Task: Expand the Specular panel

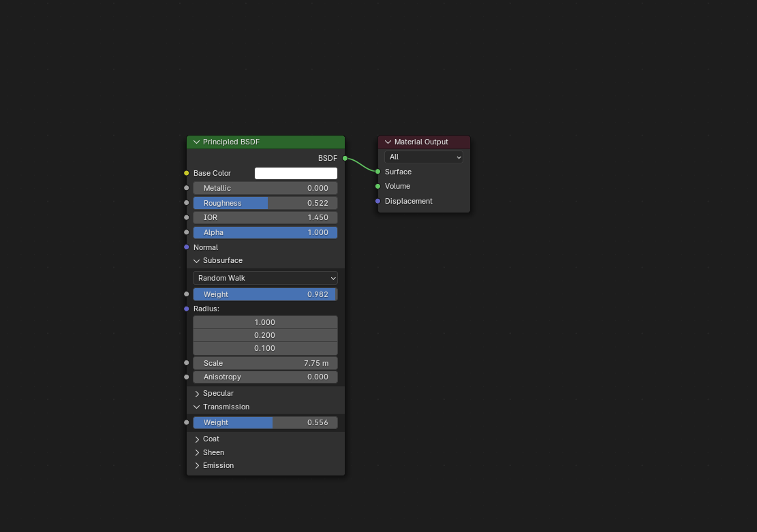Action: point(196,394)
